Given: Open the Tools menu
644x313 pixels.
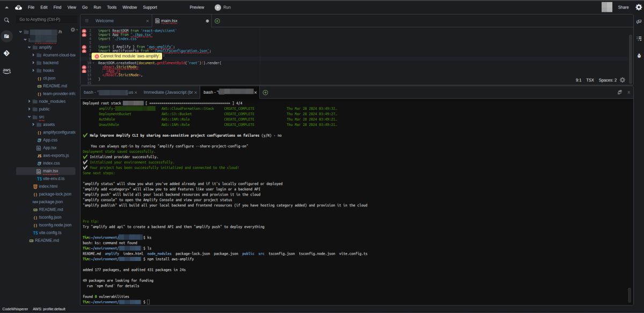Looking at the screenshot, I should point(112,8).
